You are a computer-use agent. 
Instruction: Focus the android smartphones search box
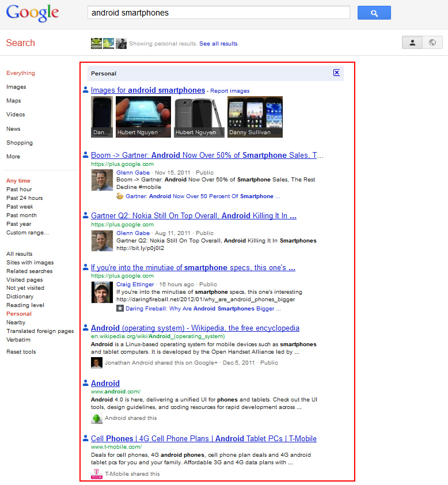pyautogui.click(x=219, y=13)
